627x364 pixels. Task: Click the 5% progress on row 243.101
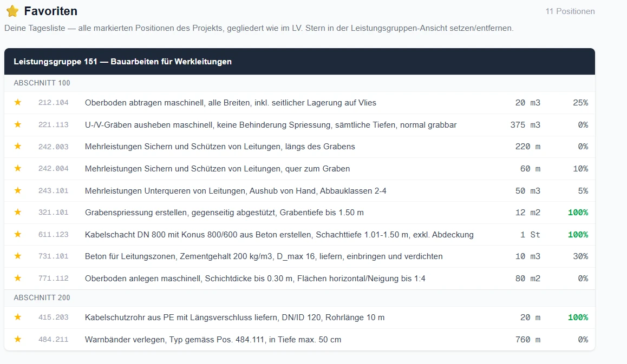point(583,190)
